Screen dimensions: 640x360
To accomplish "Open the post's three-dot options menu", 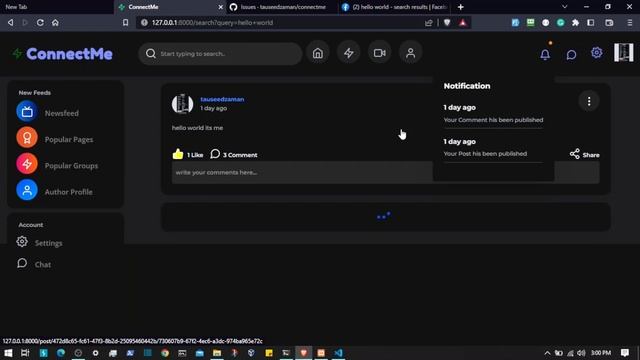I will point(589,101).
